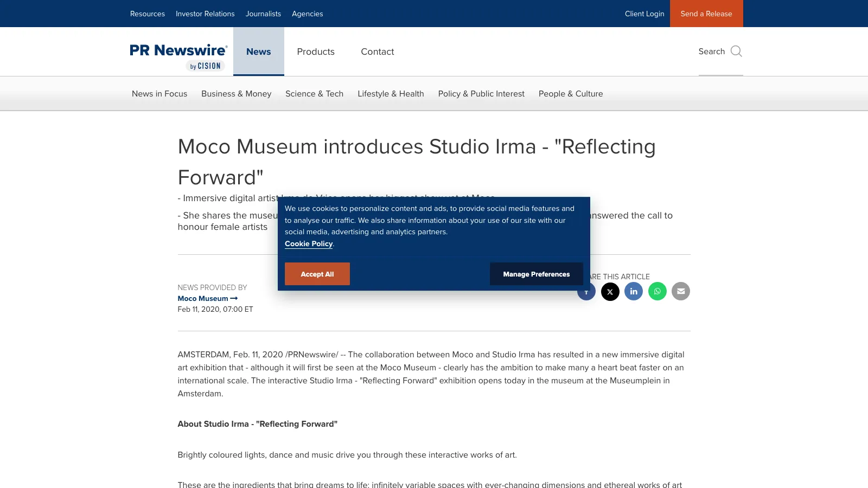Screen dimensions: 868x488
Task: Click the Search label
Action: pyautogui.click(x=712, y=52)
